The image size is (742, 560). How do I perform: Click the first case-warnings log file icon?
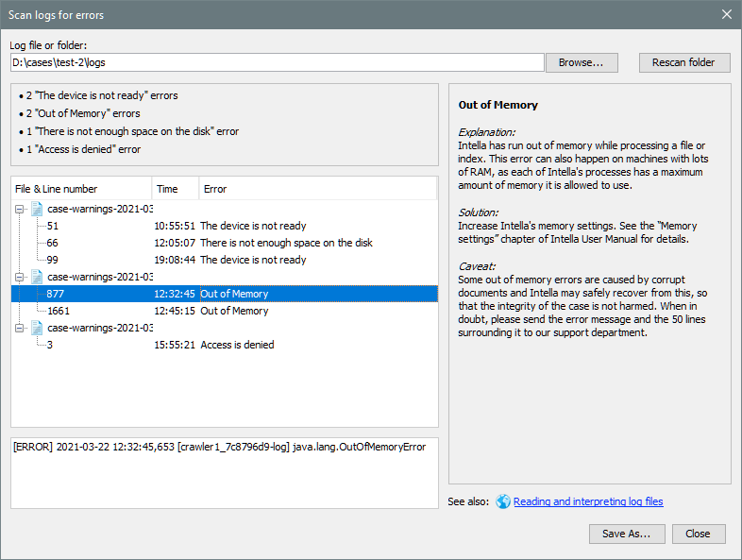coord(38,209)
